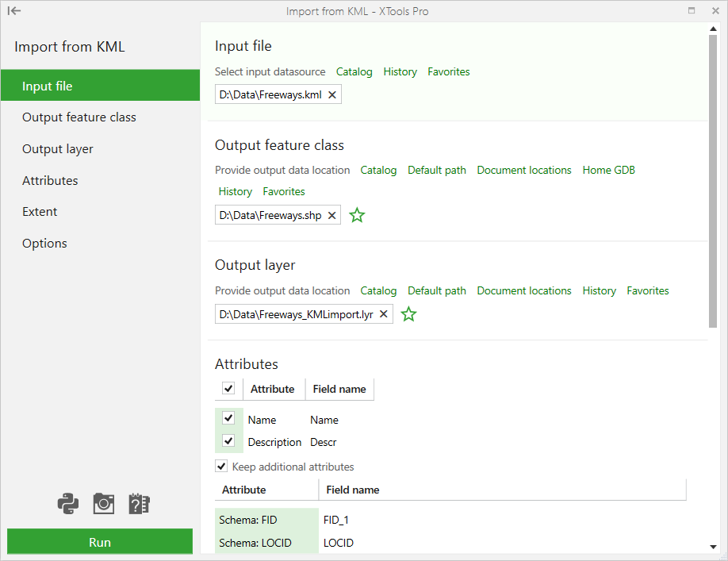
Task: Open help via the question mark clipboard icon
Action: pos(139,503)
